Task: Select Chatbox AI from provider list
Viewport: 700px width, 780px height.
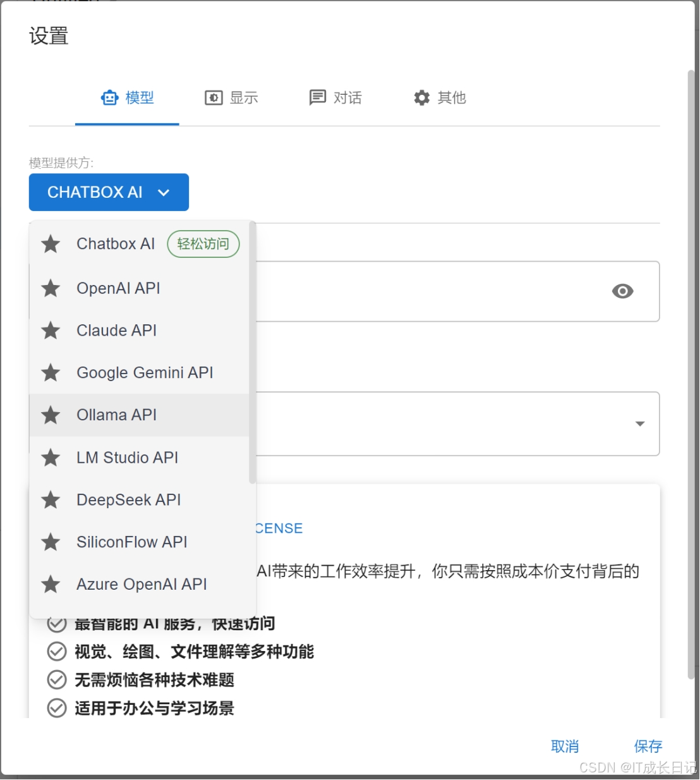Action: pos(140,244)
